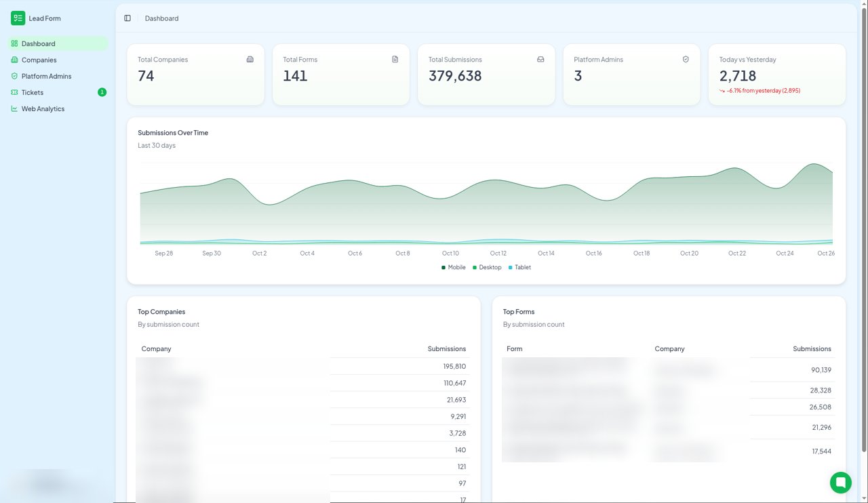Click the red downward trend arrow icon

722,91
